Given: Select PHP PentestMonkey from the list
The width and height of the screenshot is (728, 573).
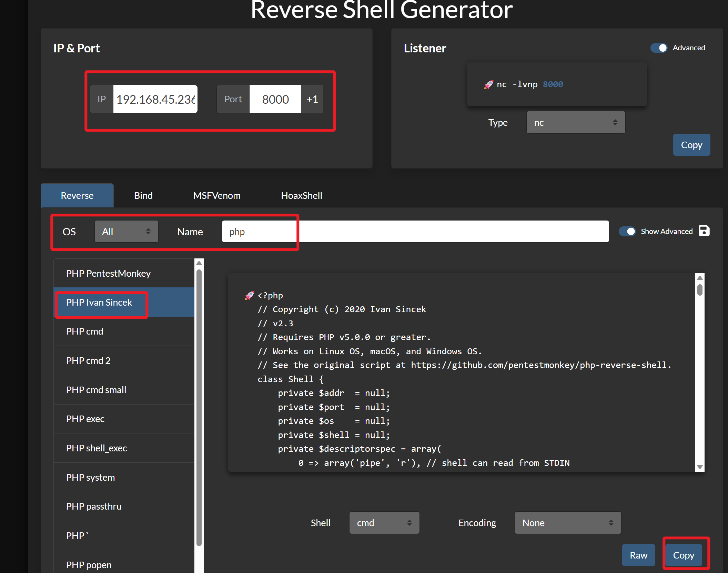Looking at the screenshot, I should 109,274.
